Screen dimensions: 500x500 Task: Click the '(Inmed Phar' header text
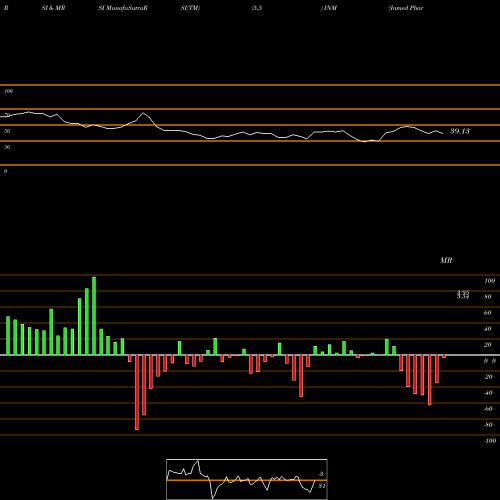(x=406, y=8)
